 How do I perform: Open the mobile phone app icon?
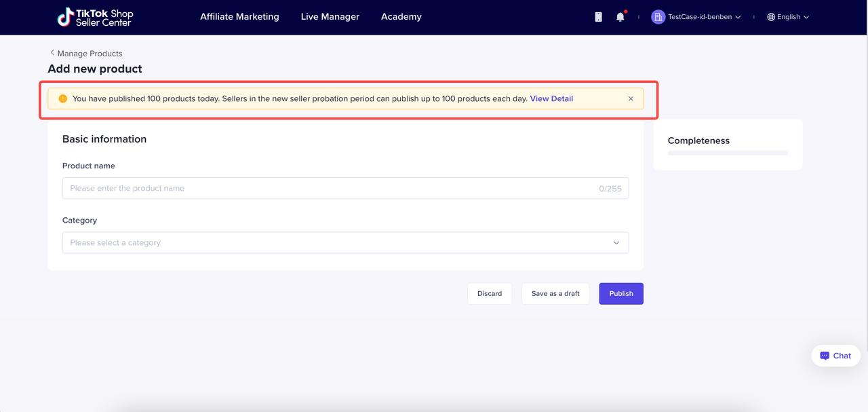tap(598, 17)
